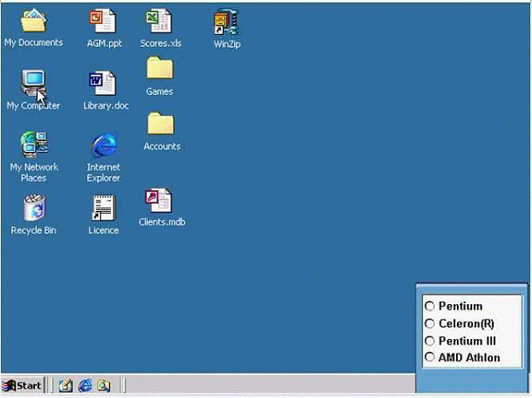This screenshot has height=398, width=532.
Task: Click the My Network Places icon
Action: point(33,144)
